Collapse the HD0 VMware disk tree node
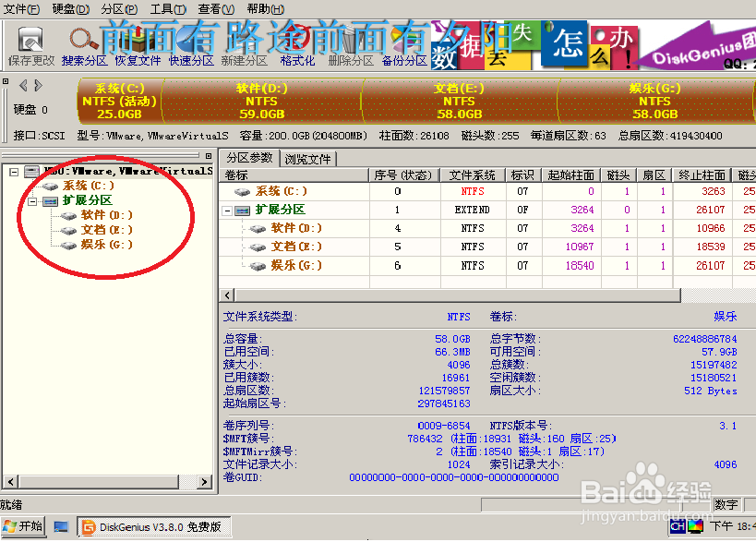This screenshot has width=756, height=542. pos(14,171)
